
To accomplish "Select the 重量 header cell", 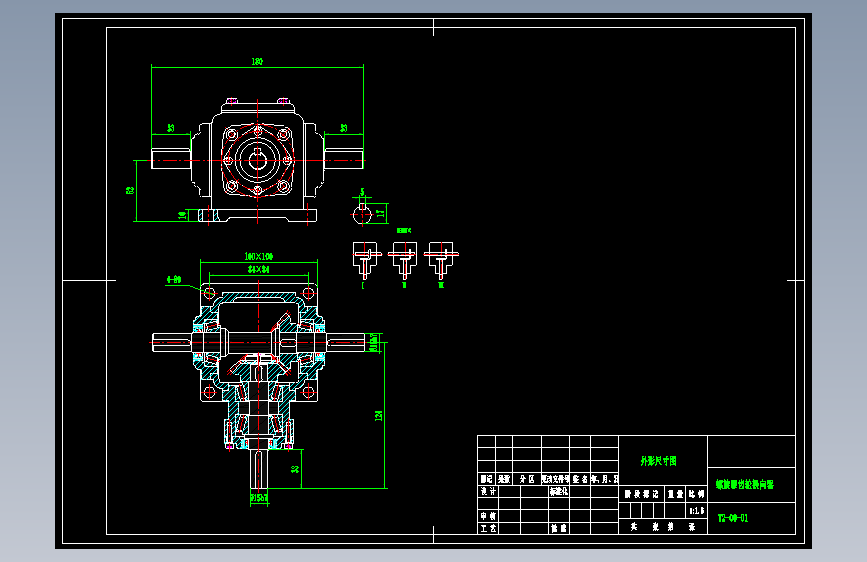I will point(675,494).
